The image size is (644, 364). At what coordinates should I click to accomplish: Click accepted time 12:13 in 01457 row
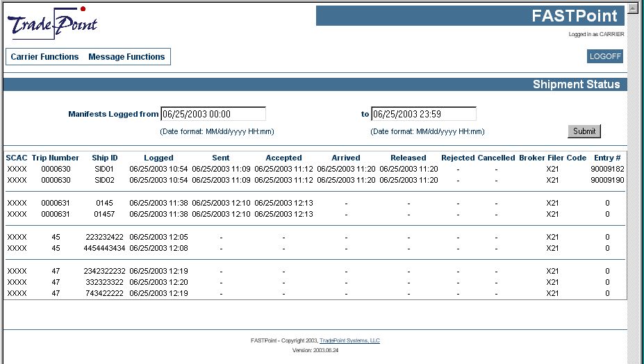(284, 214)
